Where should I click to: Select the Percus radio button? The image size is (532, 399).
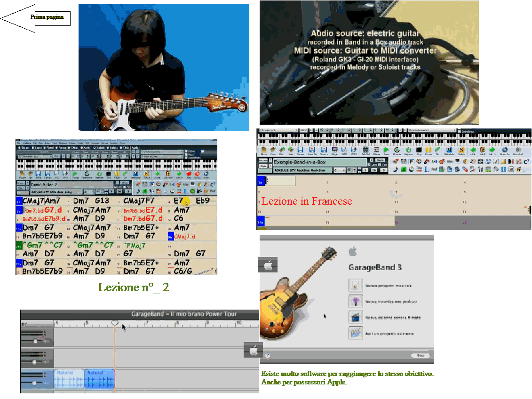pos(56,148)
